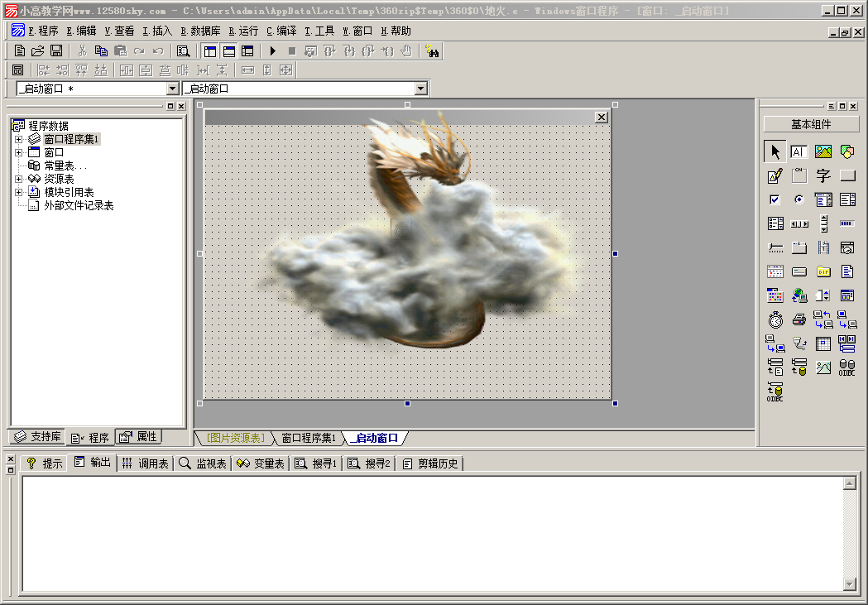The height and width of the screenshot is (605, 868).
Task: Click the New file toolbar icon
Action: (19, 51)
